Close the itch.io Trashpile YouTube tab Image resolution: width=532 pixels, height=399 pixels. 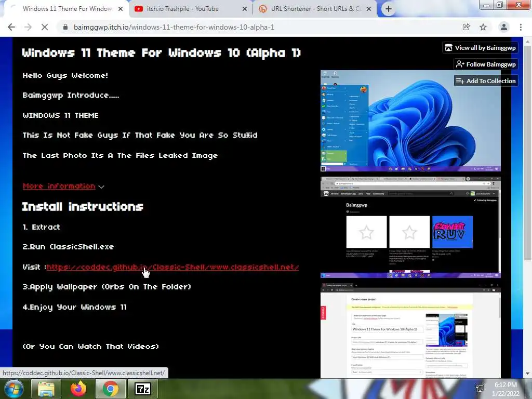[x=245, y=9]
